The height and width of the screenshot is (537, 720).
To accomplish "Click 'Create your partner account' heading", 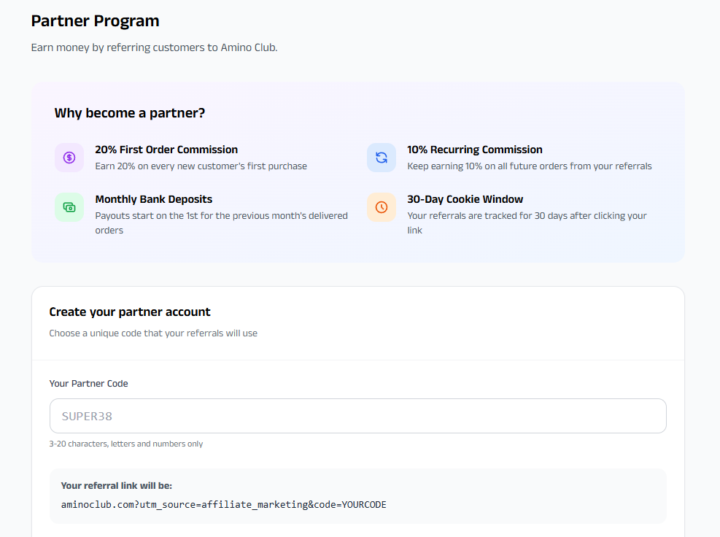I will (x=129, y=312).
